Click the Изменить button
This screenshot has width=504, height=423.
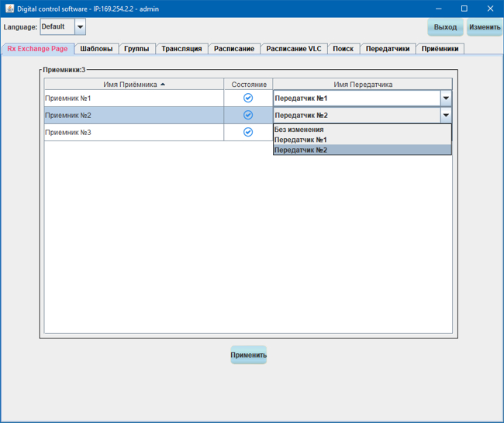[484, 27]
